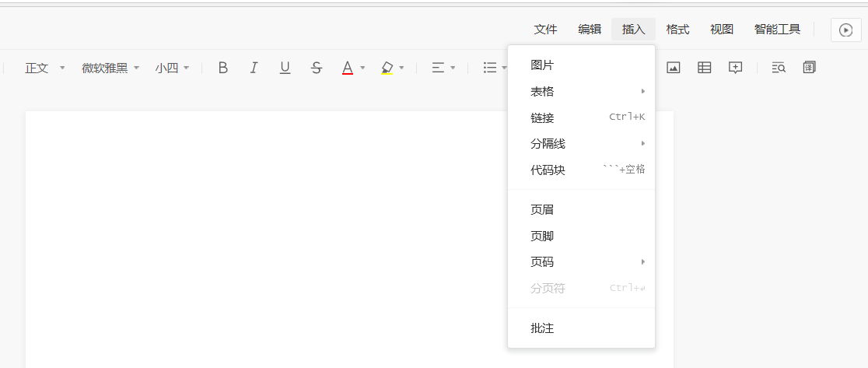Open alignment options dropdown arrow
Screen dimensions: 868x368
coord(453,68)
